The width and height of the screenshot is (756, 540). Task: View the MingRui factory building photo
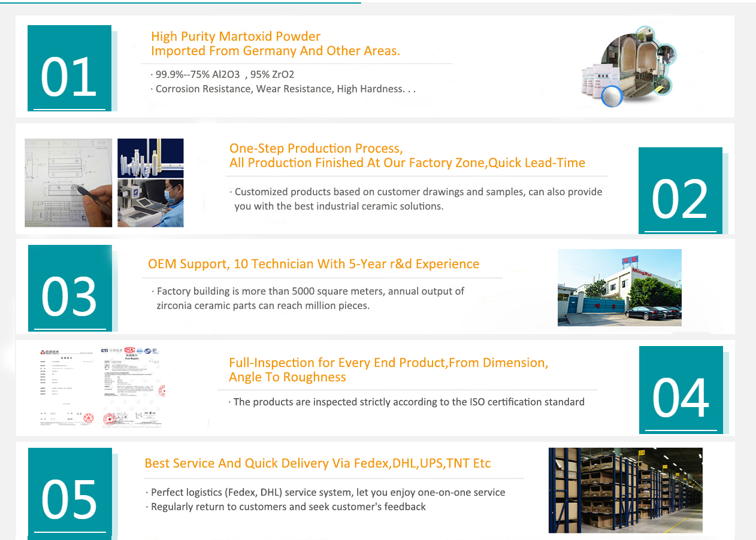(x=619, y=287)
